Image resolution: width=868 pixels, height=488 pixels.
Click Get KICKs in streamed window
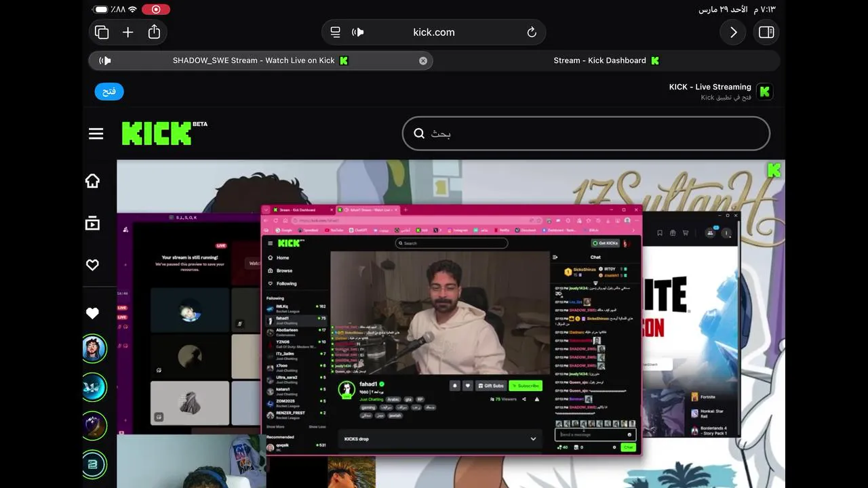tap(606, 243)
